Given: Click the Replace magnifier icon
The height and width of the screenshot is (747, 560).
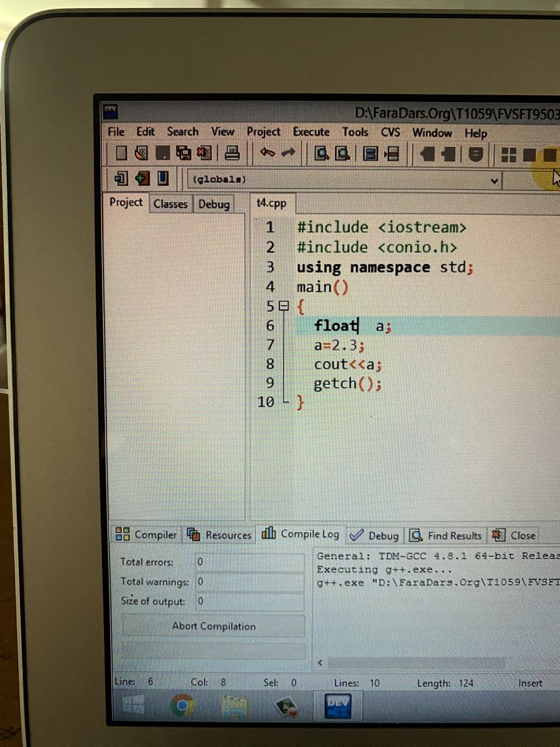Looking at the screenshot, I should click(342, 154).
